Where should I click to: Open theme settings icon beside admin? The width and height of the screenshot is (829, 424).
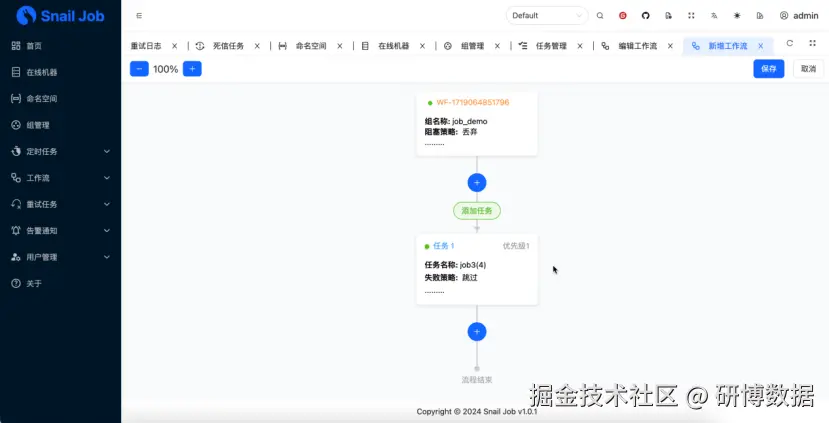click(760, 16)
